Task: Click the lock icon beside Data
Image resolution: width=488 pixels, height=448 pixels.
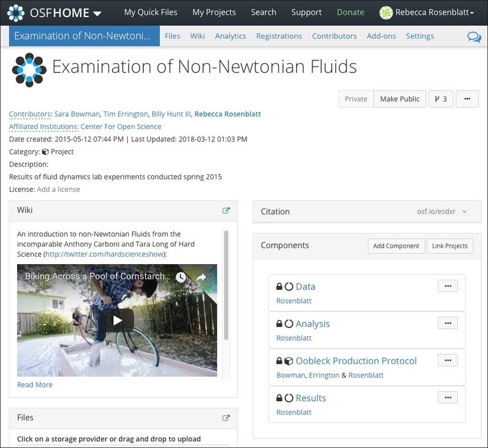Action: click(x=279, y=286)
